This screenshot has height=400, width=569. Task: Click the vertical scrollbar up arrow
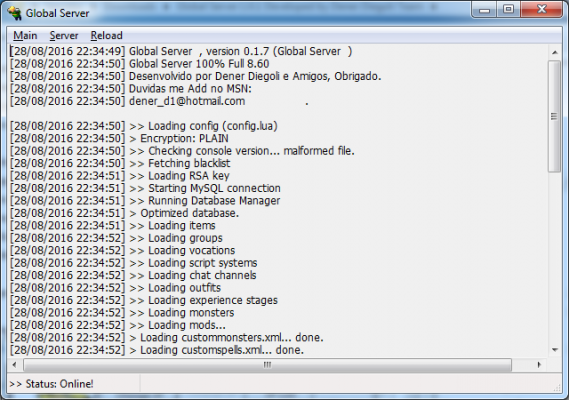point(554,53)
